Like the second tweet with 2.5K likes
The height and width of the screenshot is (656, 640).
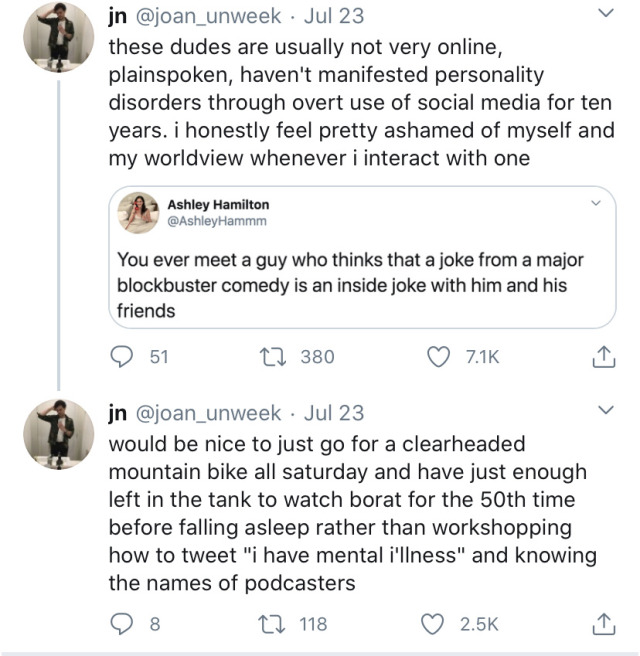tap(438, 624)
